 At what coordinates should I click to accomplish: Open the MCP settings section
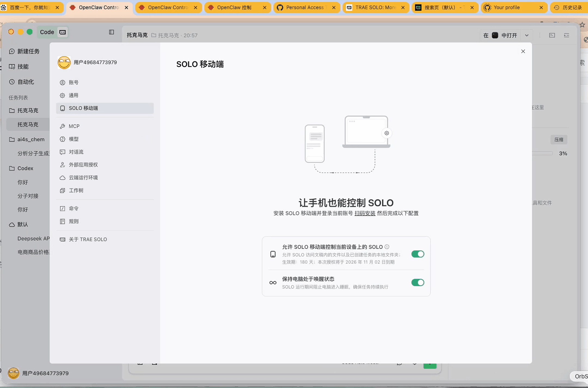click(x=105, y=126)
